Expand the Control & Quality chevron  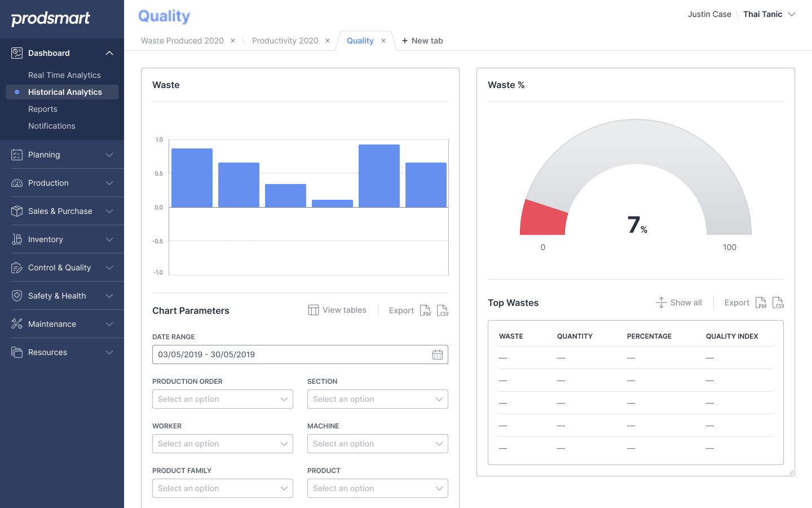click(109, 268)
